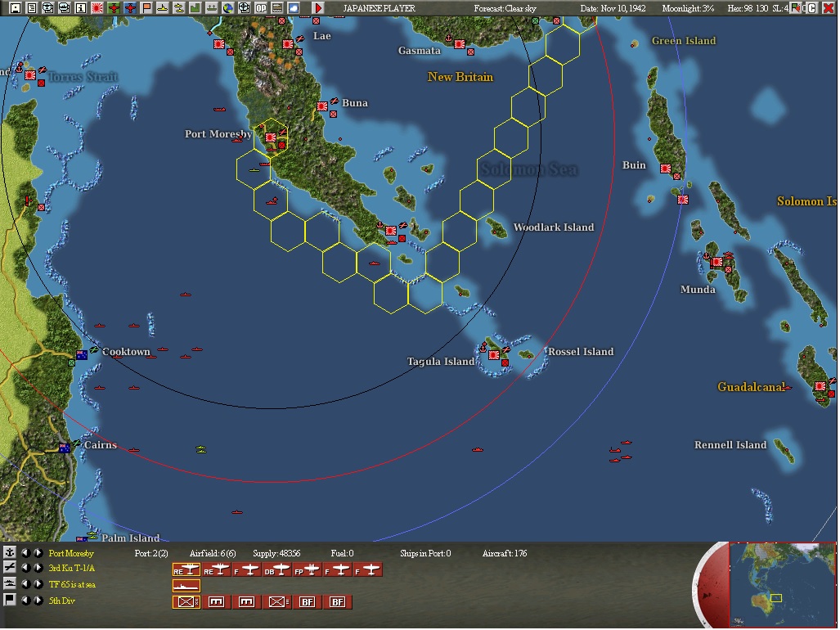
Task: Click the Cooktown Australian flag base
Action: [82, 354]
